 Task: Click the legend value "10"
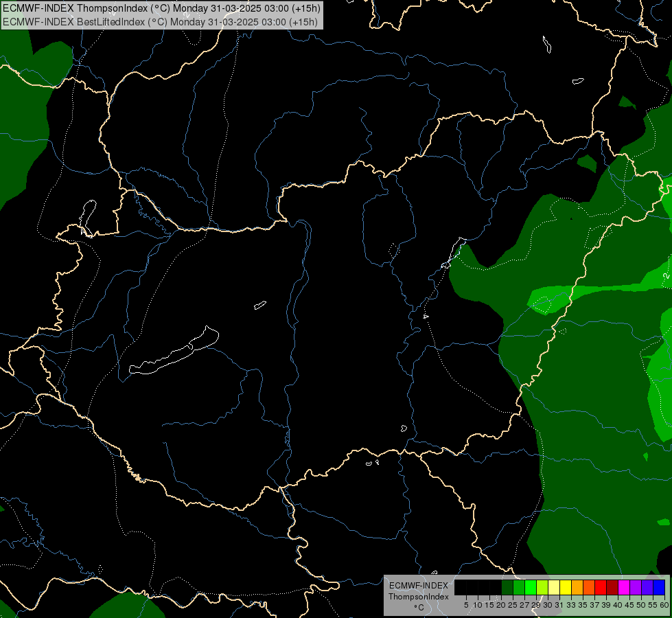(x=478, y=605)
